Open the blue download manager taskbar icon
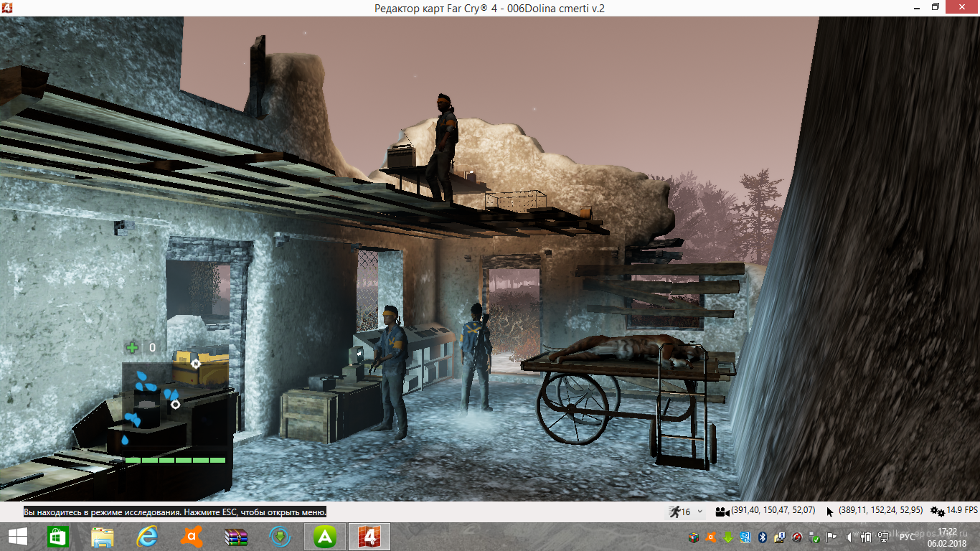This screenshot has height=551, width=980. pyautogui.click(x=281, y=537)
